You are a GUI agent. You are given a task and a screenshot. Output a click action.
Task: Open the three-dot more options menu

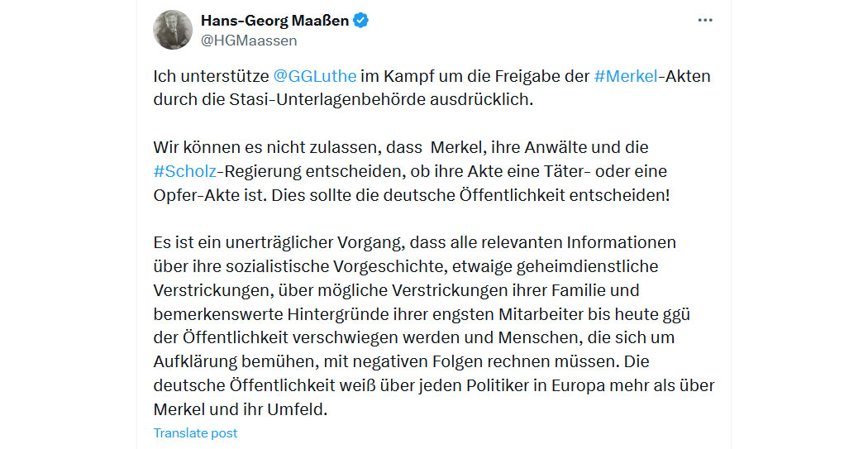(x=704, y=21)
